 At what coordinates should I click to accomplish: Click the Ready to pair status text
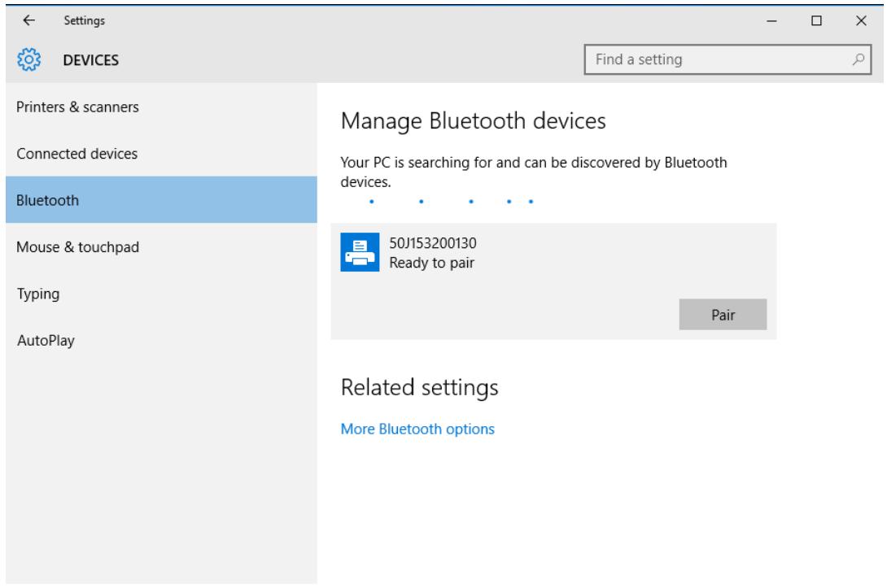[431, 263]
